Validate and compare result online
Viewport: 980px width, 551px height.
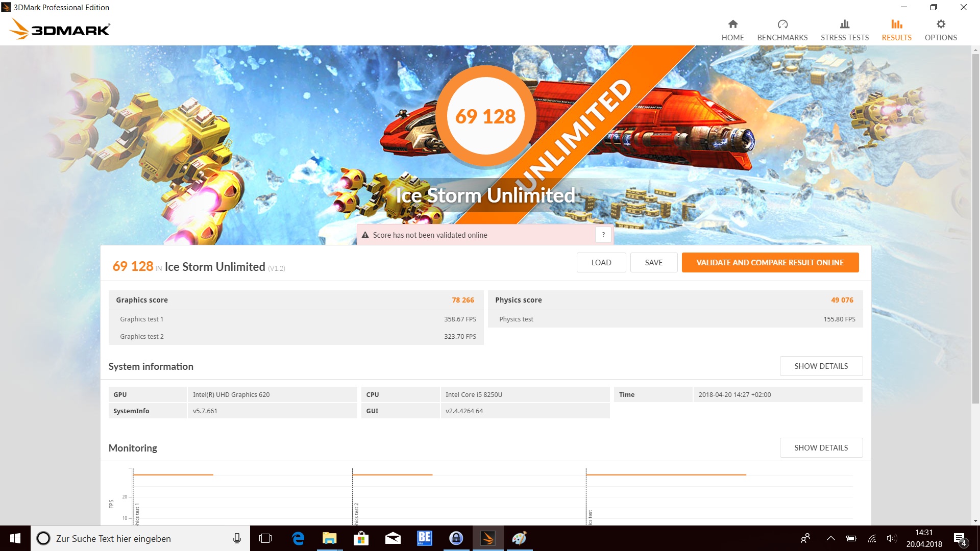(770, 263)
